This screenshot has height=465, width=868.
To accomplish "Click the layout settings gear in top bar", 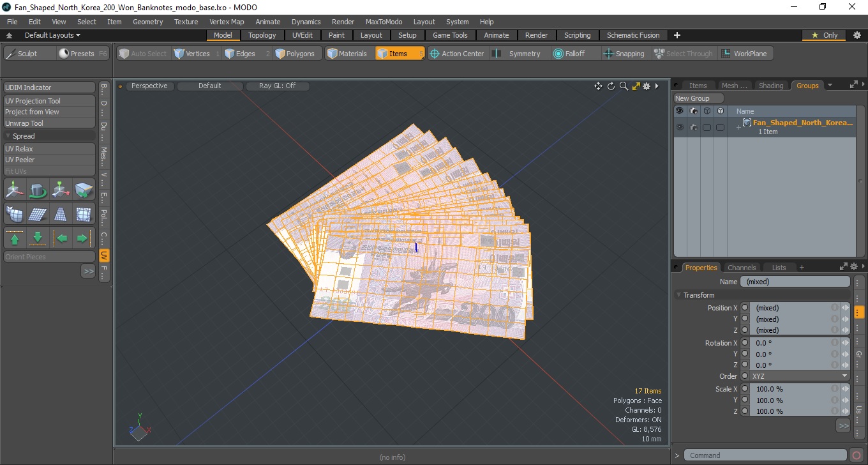I will [857, 35].
